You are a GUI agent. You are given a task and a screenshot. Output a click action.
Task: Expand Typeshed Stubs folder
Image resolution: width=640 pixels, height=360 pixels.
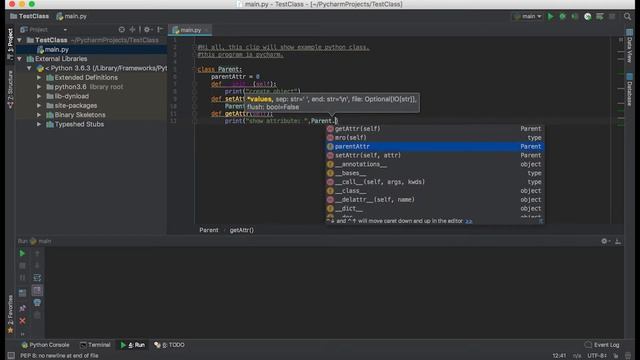tap(39, 124)
